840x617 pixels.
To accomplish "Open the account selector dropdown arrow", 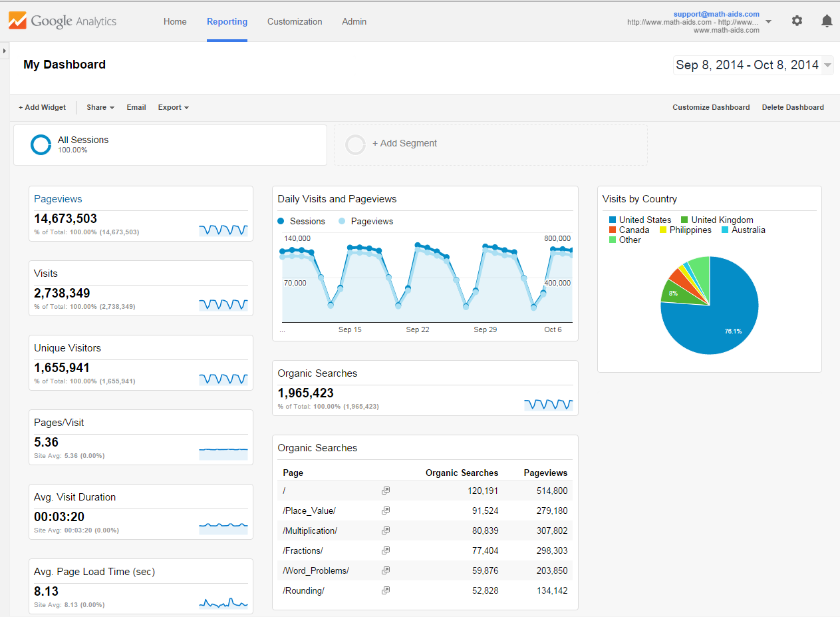I will click(x=769, y=21).
